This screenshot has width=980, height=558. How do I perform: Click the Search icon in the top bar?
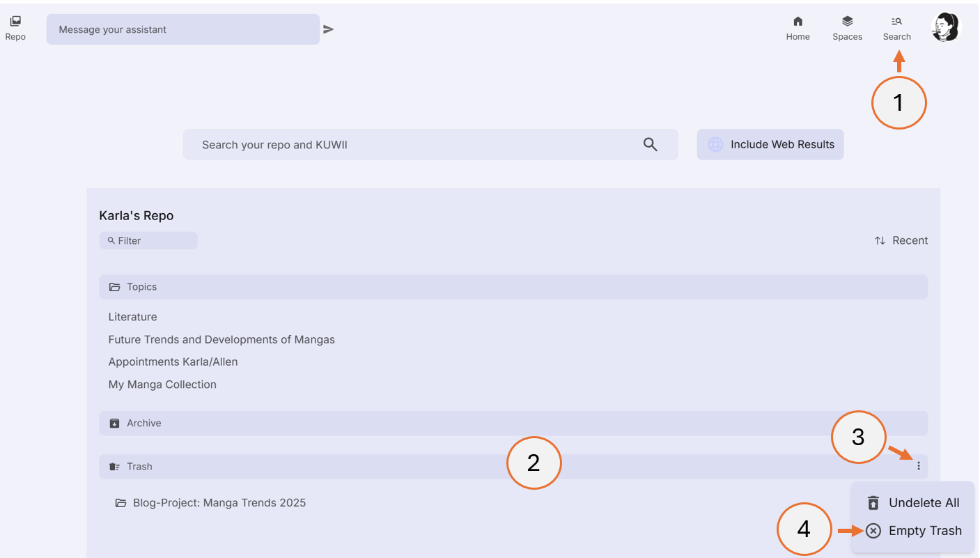(x=896, y=26)
